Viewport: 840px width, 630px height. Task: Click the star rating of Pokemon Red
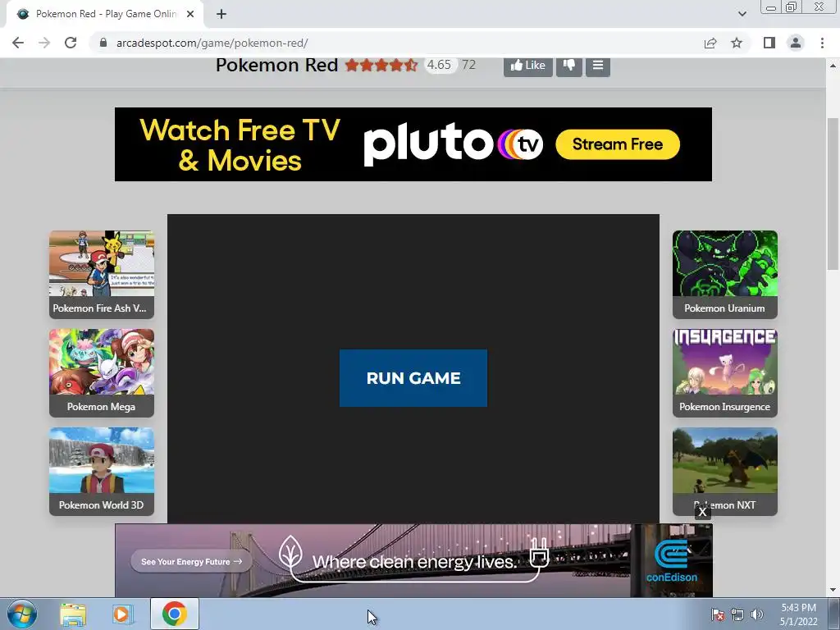click(381, 65)
